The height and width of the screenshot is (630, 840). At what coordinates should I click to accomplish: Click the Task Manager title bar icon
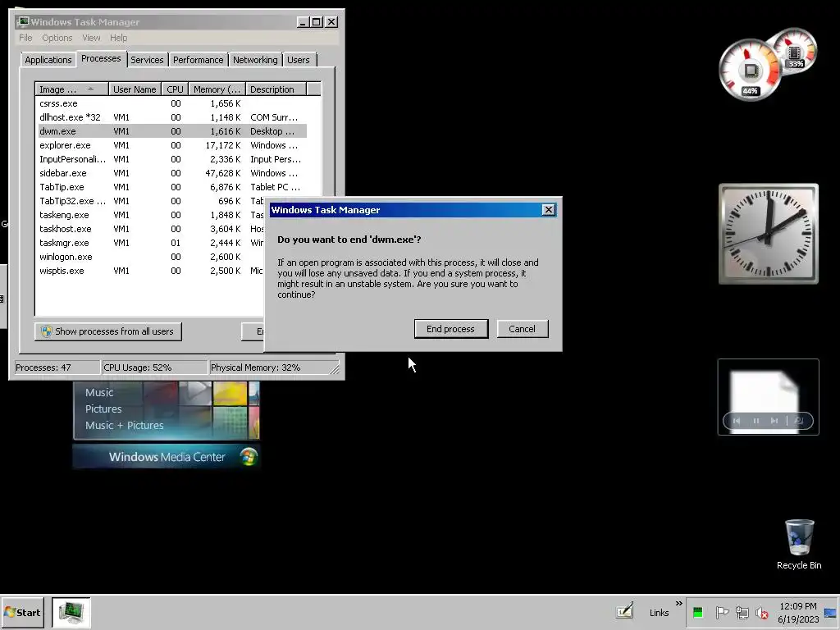point(23,22)
